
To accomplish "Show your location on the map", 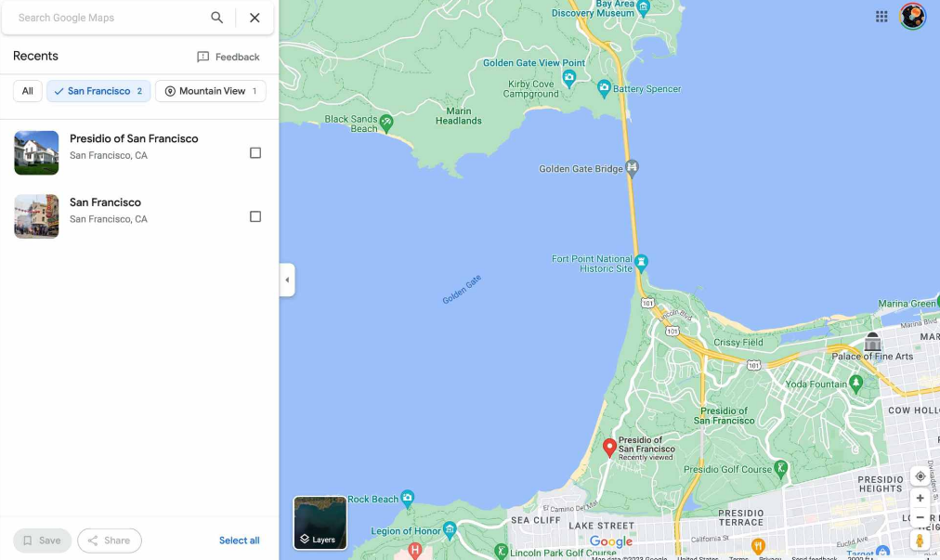I will 920,476.
